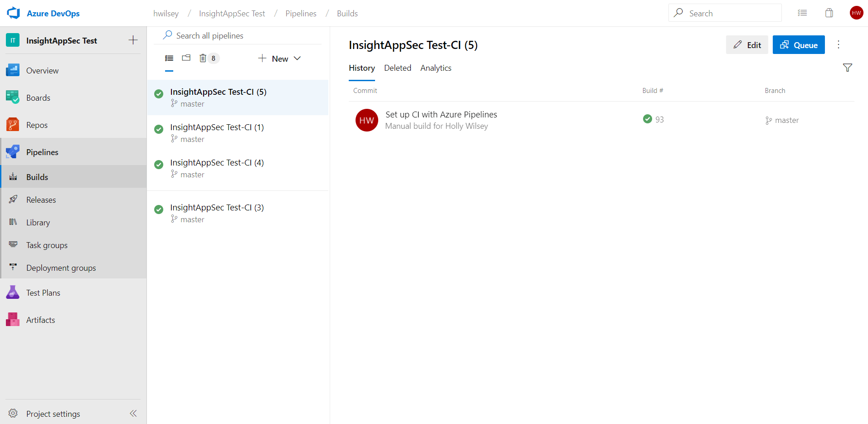Open Project settings
This screenshot has height=424, width=868.
coord(53,414)
